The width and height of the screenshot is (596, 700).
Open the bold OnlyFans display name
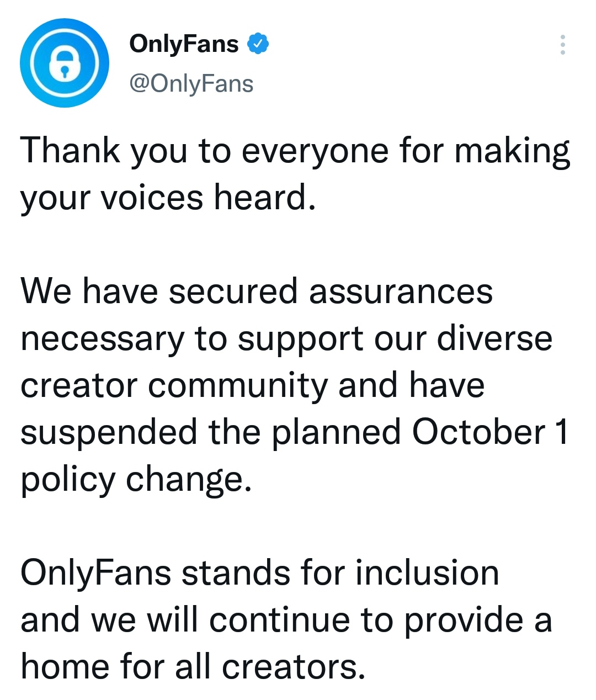[184, 44]
